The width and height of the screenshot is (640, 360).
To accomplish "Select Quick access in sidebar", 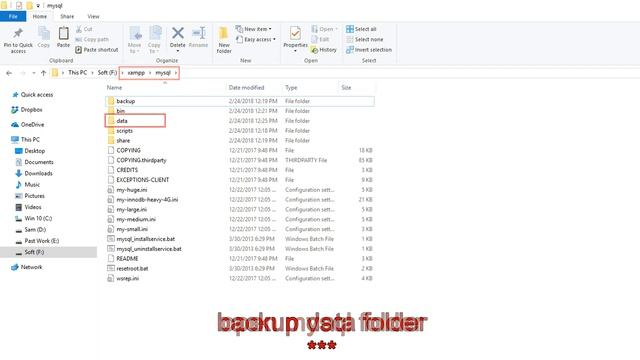I will 33,95.
